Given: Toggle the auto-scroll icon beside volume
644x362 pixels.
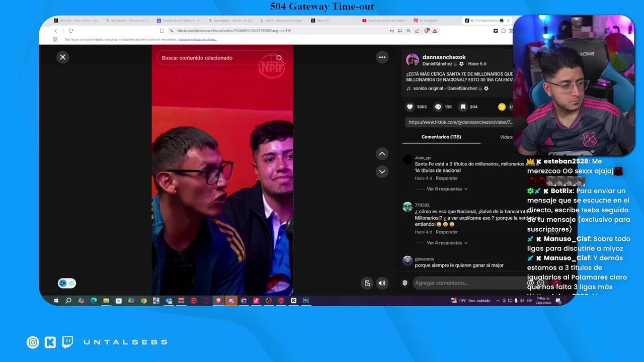Looking at the screenshot, I should coord(367,283).
